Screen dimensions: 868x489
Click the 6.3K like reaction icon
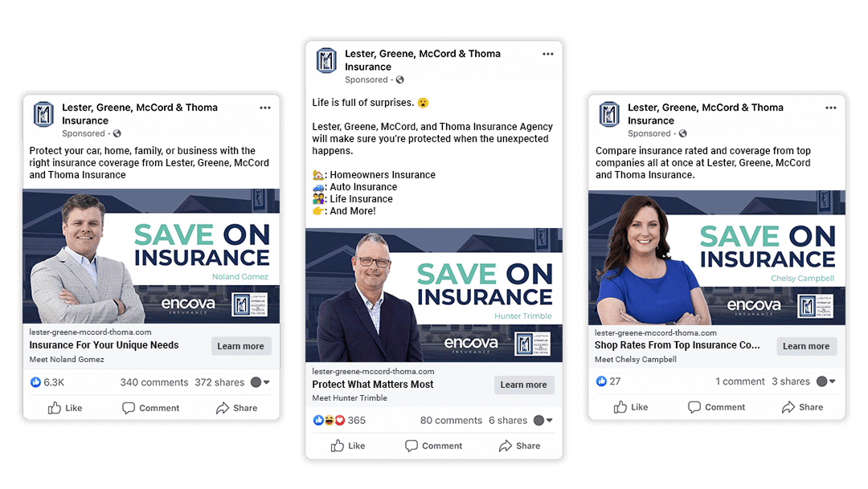[35, 382]
